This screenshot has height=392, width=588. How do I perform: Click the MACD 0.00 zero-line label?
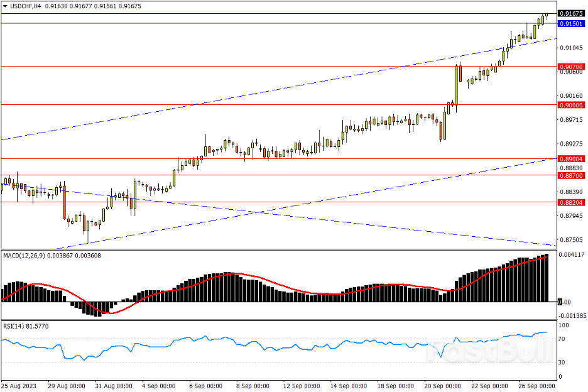click(x=566, y=302)
